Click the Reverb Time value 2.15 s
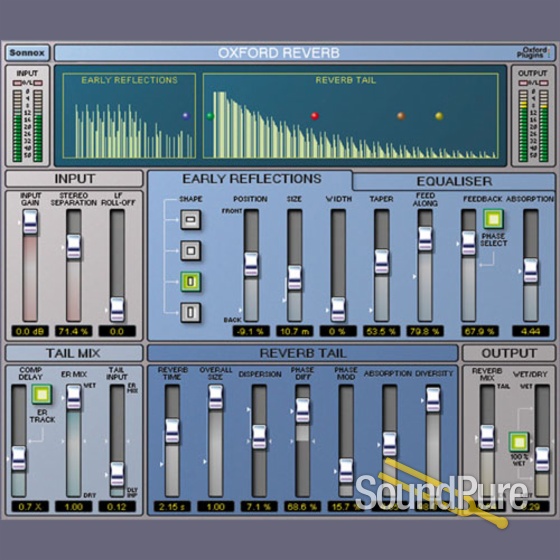Viewport: 560px width, 560px height. tap(172, 506)
